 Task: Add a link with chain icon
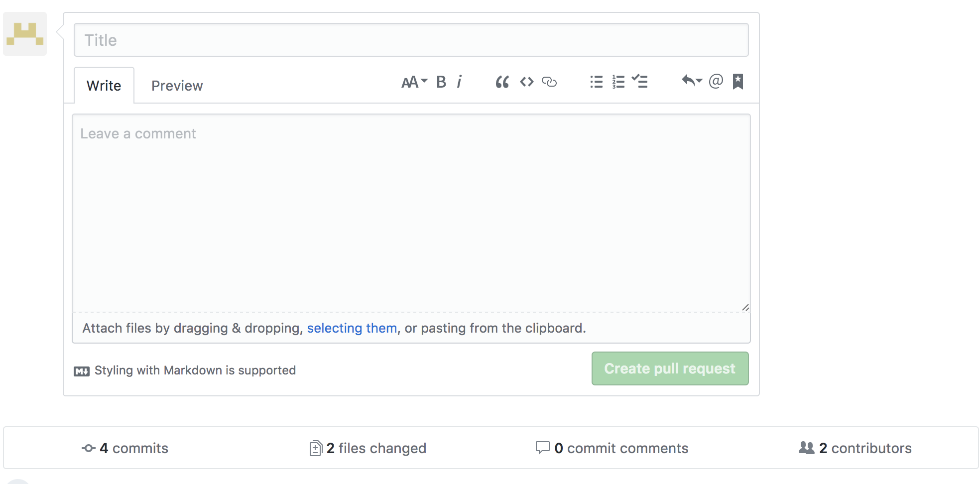(x=549, y=82)
